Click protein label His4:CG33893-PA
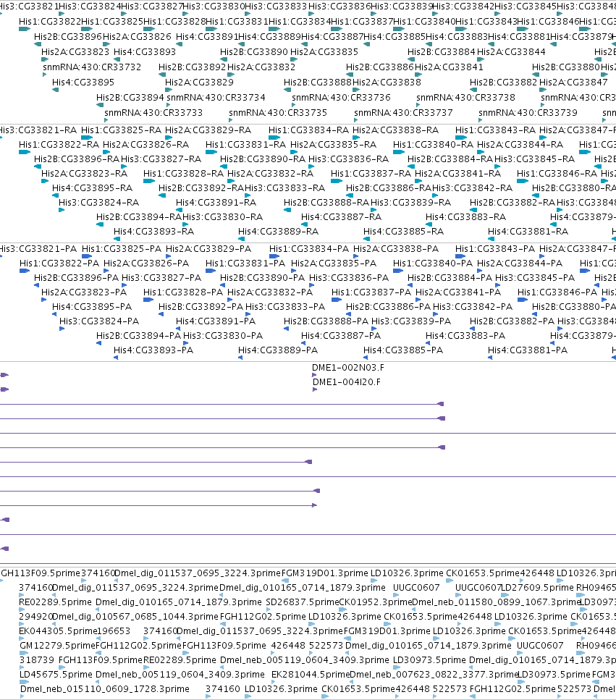The width and height of the screenshot is (616, 700). coord(153,350)
